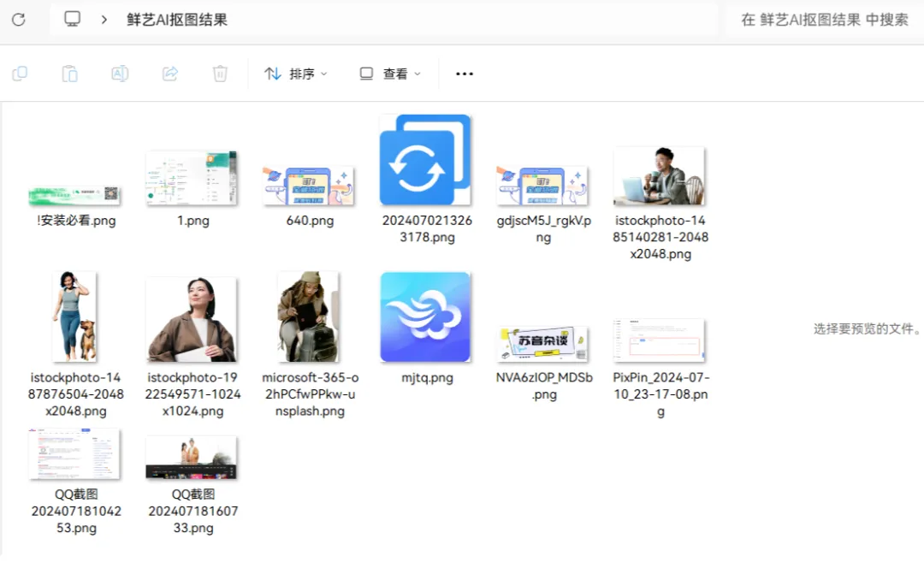Click the Paste clipboard icon
This screenshot has width=924, height=574.
pyautogui.click(x=69, y=74)
